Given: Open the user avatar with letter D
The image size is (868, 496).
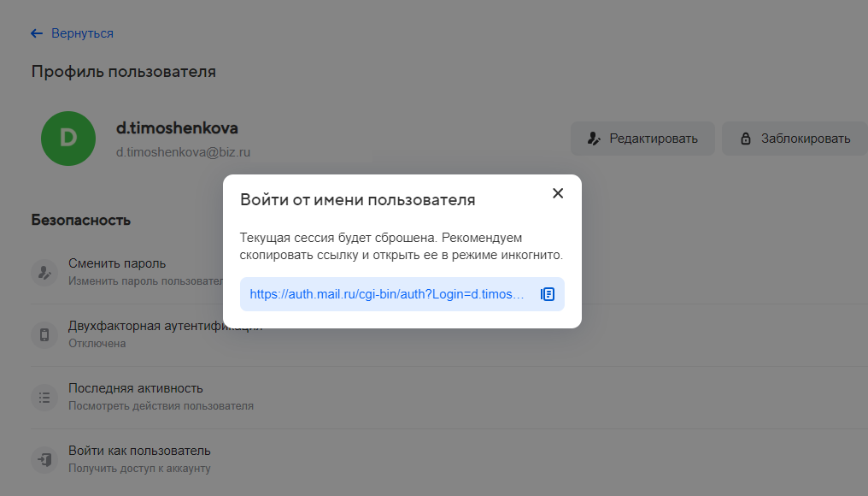Looking at the screenshot, I should click(x=68, y=138).
